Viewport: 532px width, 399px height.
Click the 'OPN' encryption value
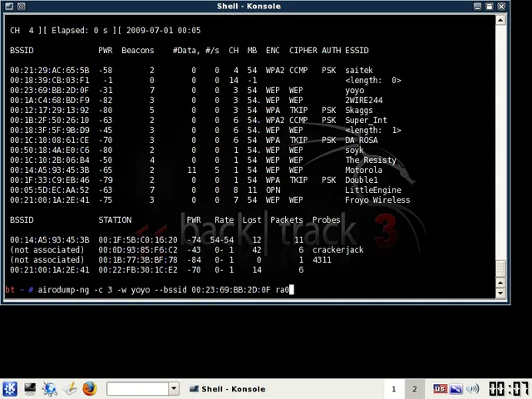pyautogui.click(x=273, y=190)
